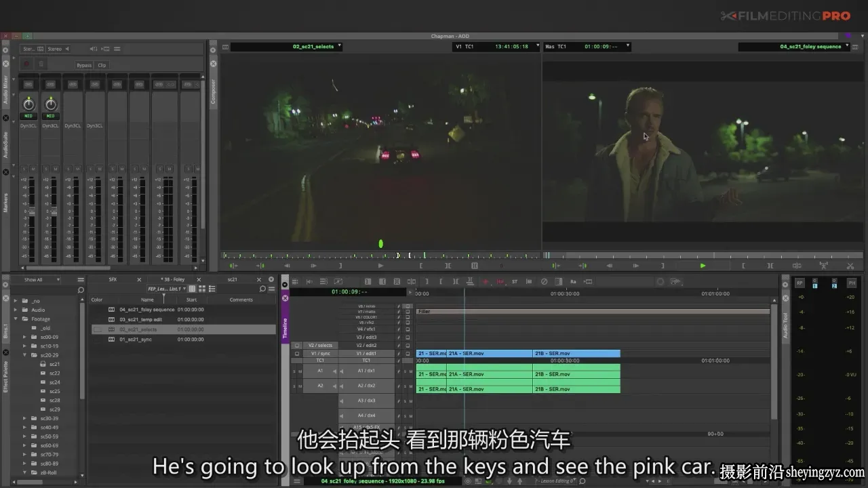This screenshot has height=488, width=868.
Task: Click the RP button in Audio Tool
Action: (x=800, y=283)
